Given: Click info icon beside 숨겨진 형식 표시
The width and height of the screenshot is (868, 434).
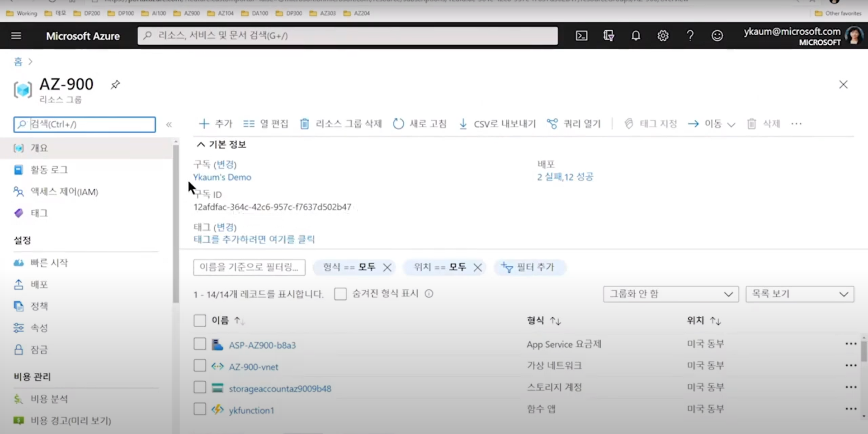Looking at the screenshot, I should (x=429, y=294).
